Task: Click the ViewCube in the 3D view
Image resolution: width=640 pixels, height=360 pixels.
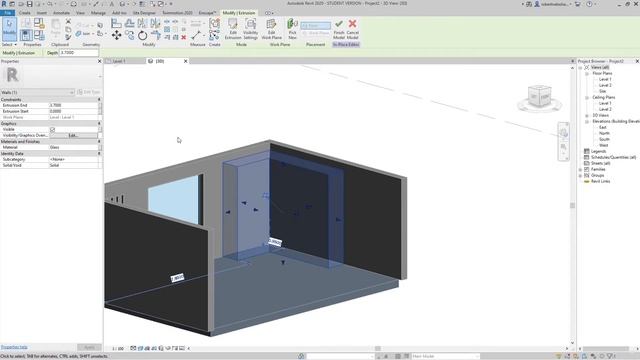Action: tap(539, 97)
